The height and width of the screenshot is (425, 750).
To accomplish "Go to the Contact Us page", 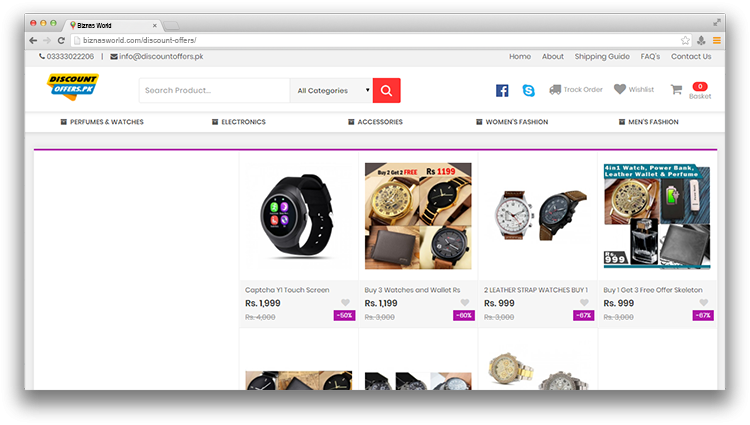I will tap(691, 56).
